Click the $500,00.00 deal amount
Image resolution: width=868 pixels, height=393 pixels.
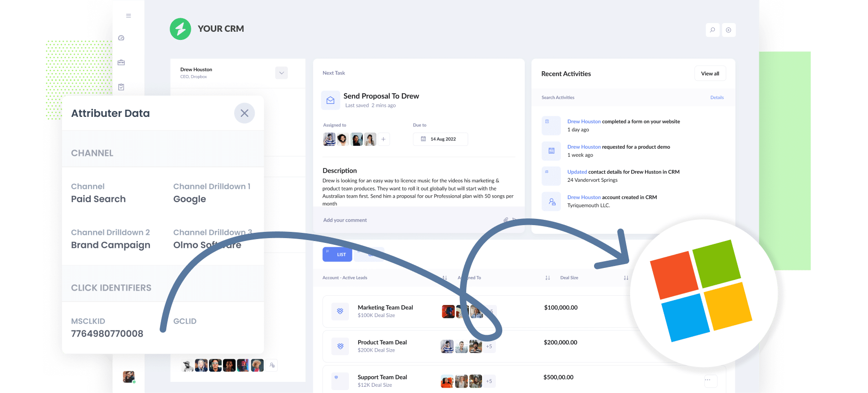pos(558,378)
